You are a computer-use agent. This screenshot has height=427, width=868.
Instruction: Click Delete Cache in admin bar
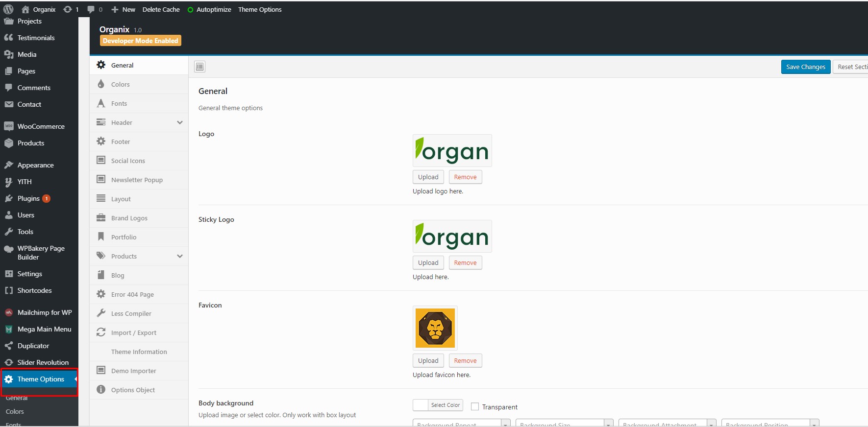(161, 9)
